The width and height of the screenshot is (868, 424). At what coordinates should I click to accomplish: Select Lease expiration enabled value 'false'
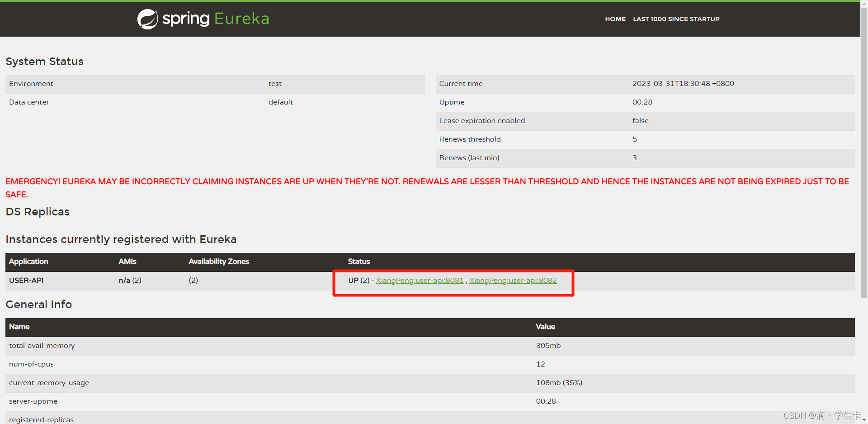640,121
